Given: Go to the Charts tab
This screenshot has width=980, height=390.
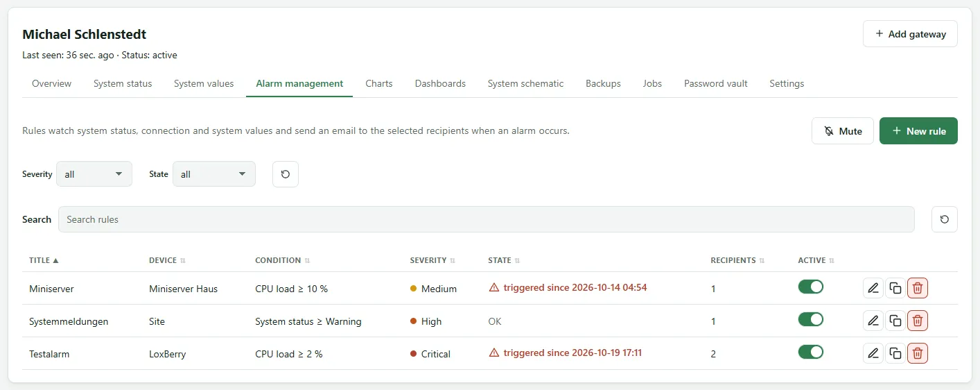Looking at the screenshot, I should coord(379,83).
